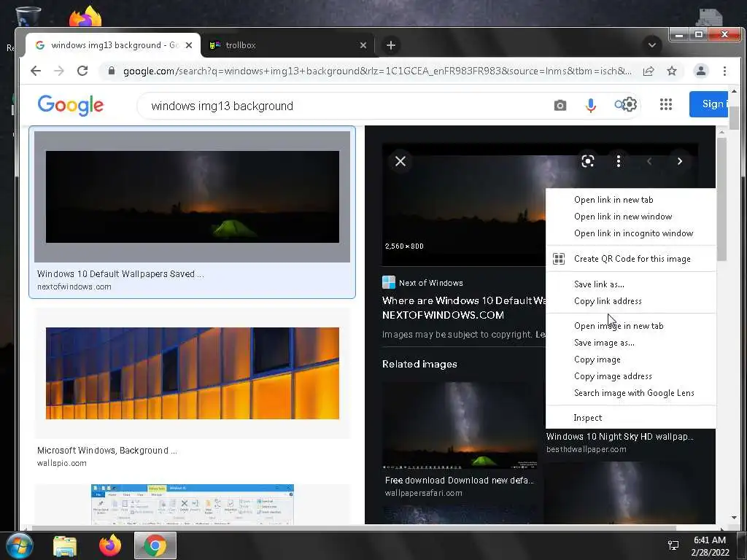Viewport: 747px width, 560px height.
Task: Expand the tab search dropdown
Action: click(x=652, y=45)
